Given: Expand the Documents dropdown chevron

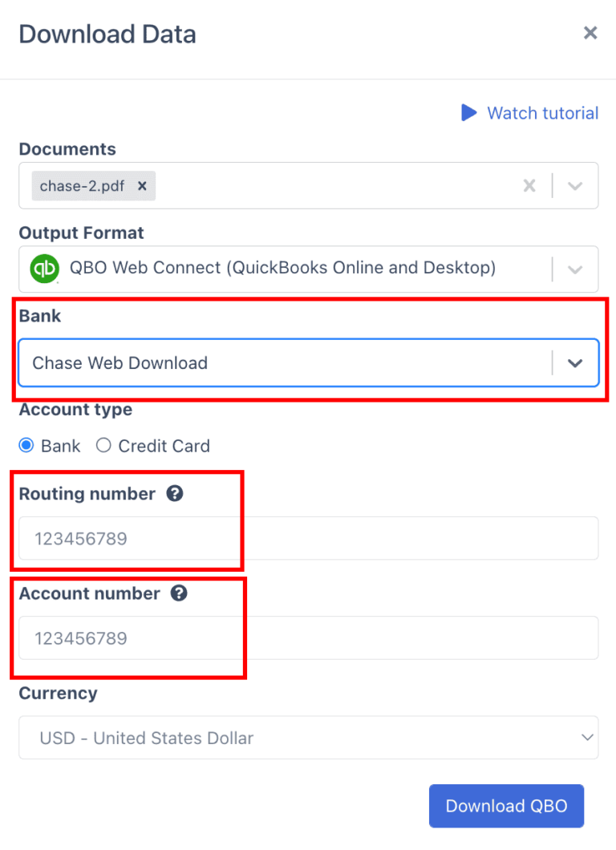Looking at the screenshot, I should point(575,186).
